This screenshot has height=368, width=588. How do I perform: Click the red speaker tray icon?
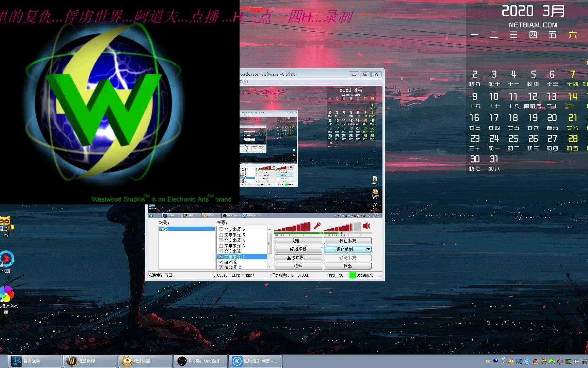coord(560,362)
